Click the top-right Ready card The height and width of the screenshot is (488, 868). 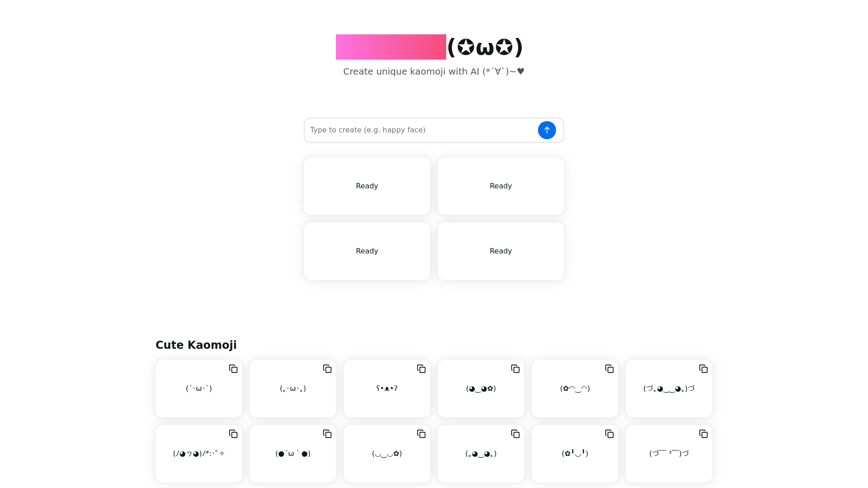501,186
